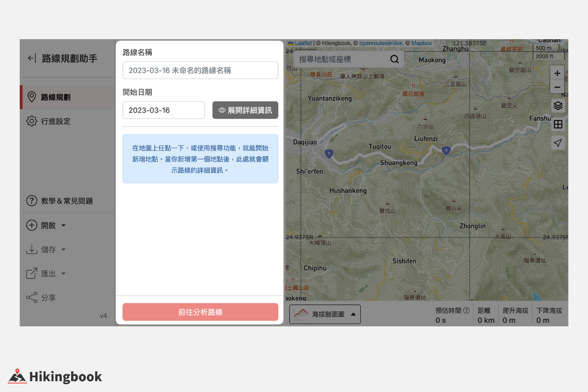The width and height of the screenshot is (588, 392).
Task: Click the location pin icon for 路線規劃
Action: point(32,97)
